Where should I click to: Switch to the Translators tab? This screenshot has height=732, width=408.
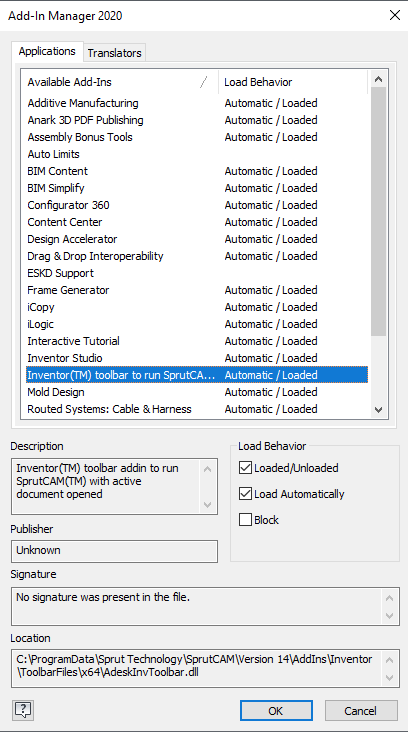pos(114,53)
